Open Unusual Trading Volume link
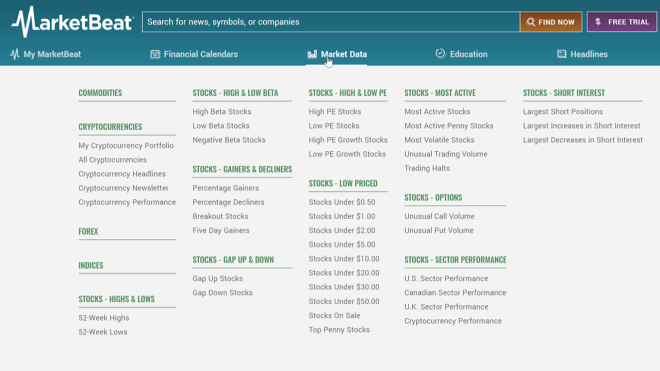 tap(446, 154)
